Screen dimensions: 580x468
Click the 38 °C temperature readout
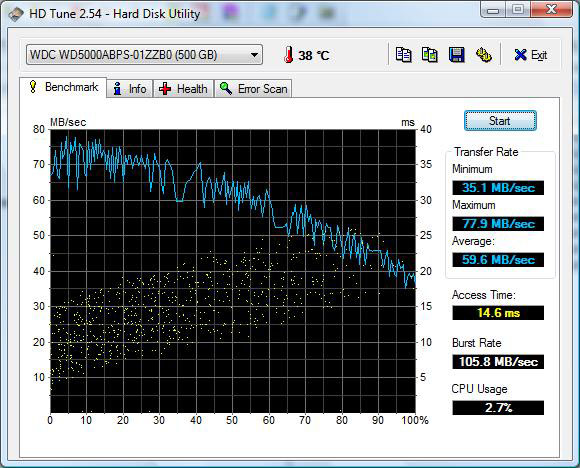click(313, 55)
